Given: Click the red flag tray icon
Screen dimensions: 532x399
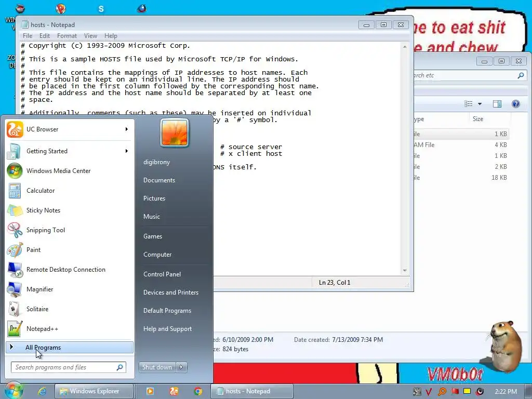Looking at the screenshot, I should click(x=455, y=391).
